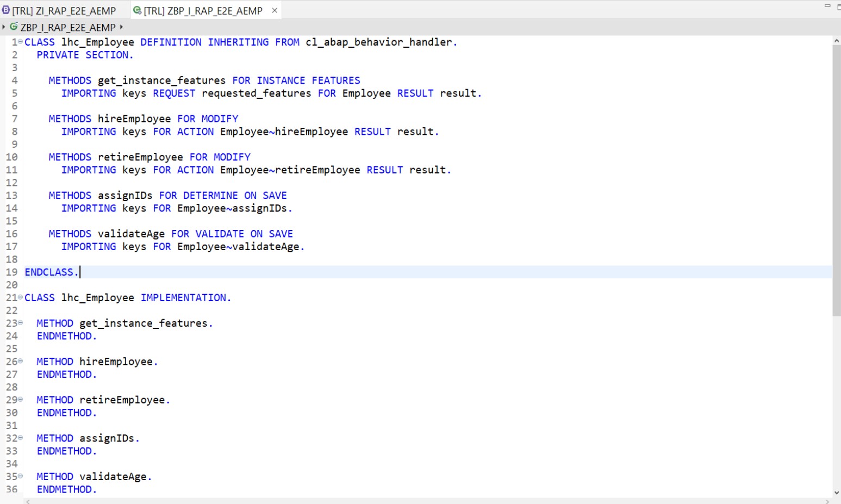Collapse the lhc_Employee DEFINITION code fold
This screenshot has width=841, height=504.
[20, 42]
